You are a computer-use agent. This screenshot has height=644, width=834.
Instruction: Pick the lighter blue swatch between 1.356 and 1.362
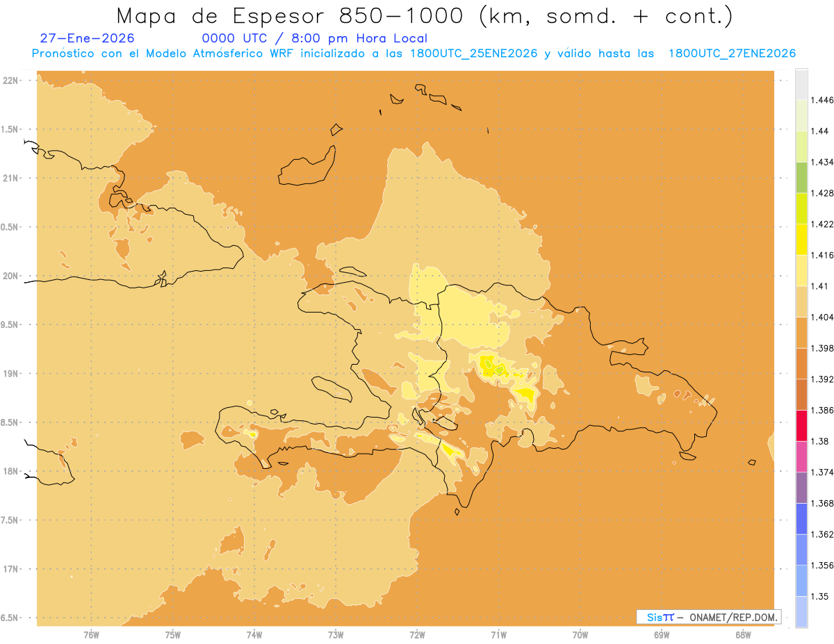coord(801,550)
